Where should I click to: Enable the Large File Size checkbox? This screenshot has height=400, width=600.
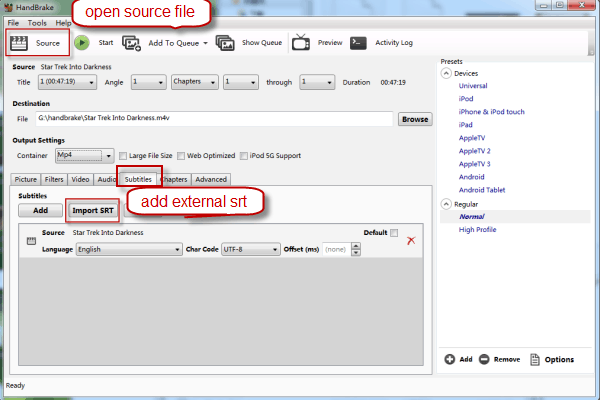point(123,156)
